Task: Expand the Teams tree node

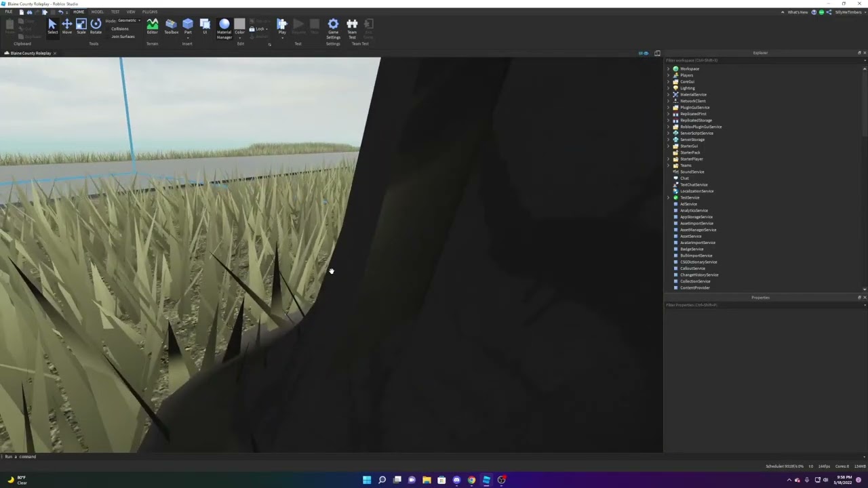Action: pos(669,165)
